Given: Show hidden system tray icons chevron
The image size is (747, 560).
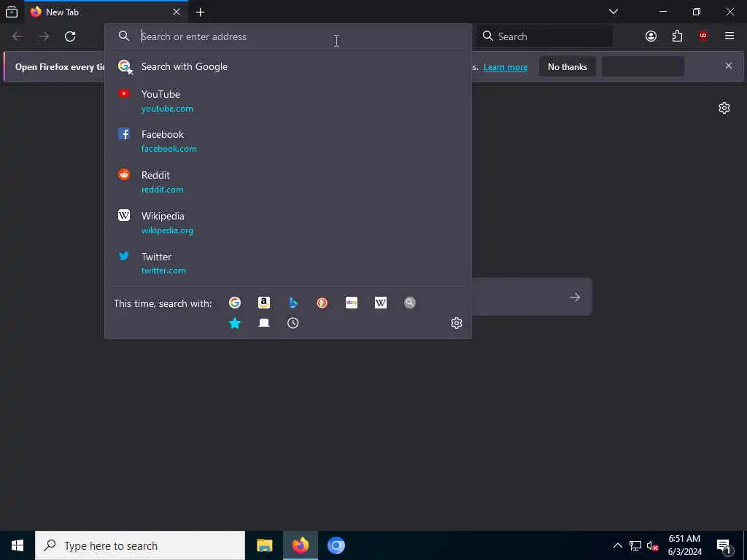Looking at the screenshot, I should click(x=617, y=545).
